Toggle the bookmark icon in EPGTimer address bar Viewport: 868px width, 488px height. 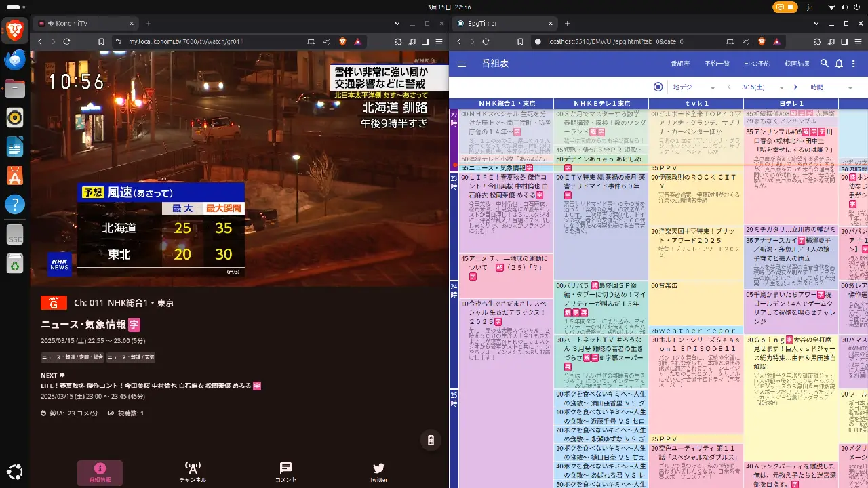[x=520, y=41]
